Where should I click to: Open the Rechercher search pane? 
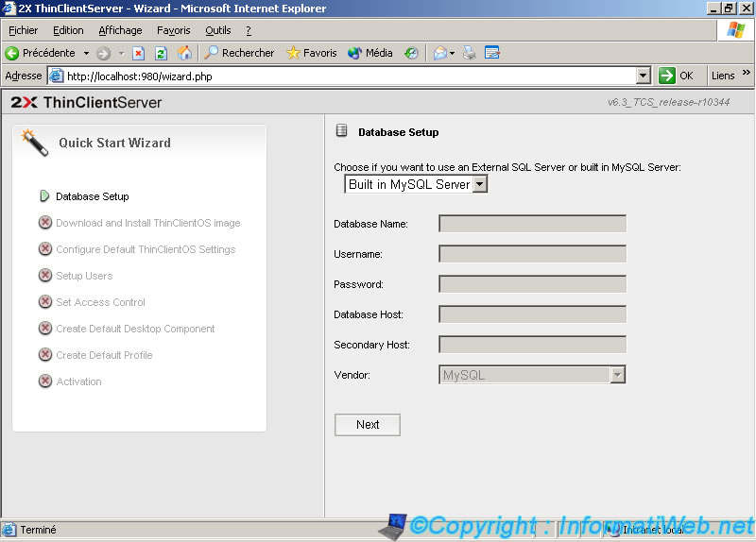click(x=239, y=53)
